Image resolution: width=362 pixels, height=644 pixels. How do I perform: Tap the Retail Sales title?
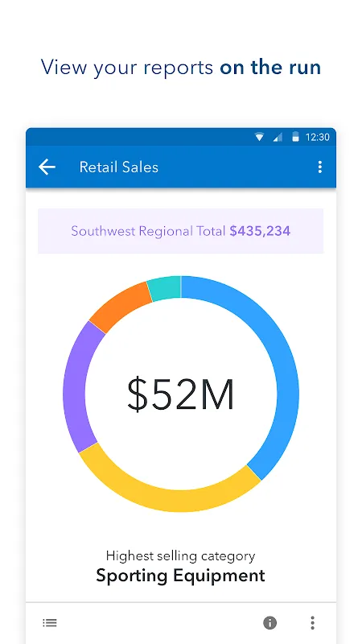[x=118, y=167]
